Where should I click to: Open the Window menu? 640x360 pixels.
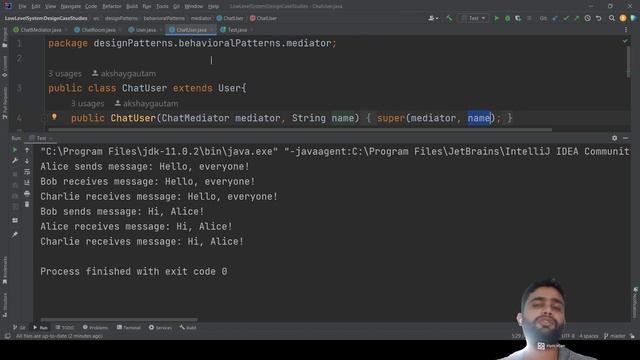pos(193,7)
